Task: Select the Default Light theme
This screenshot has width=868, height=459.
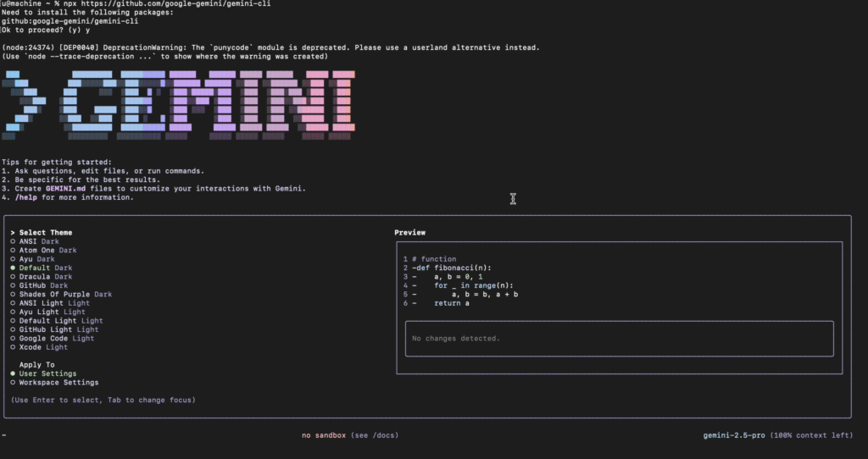Action: coord(57,321)
